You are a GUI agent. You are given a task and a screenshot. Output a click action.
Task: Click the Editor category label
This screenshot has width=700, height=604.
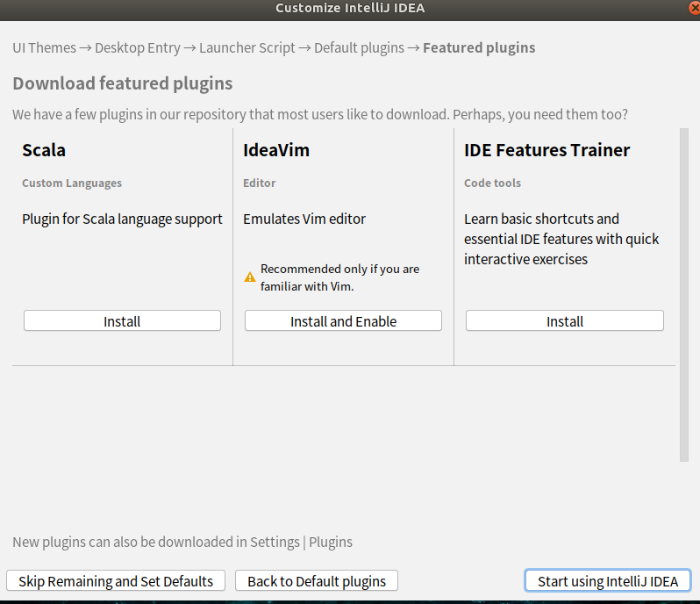tap(260, 183)
